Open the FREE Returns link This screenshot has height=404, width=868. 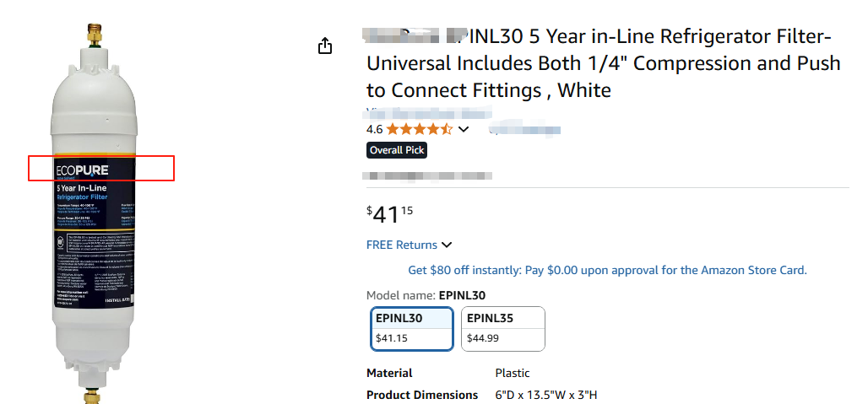pyautogui.click(x=402, y=245)
